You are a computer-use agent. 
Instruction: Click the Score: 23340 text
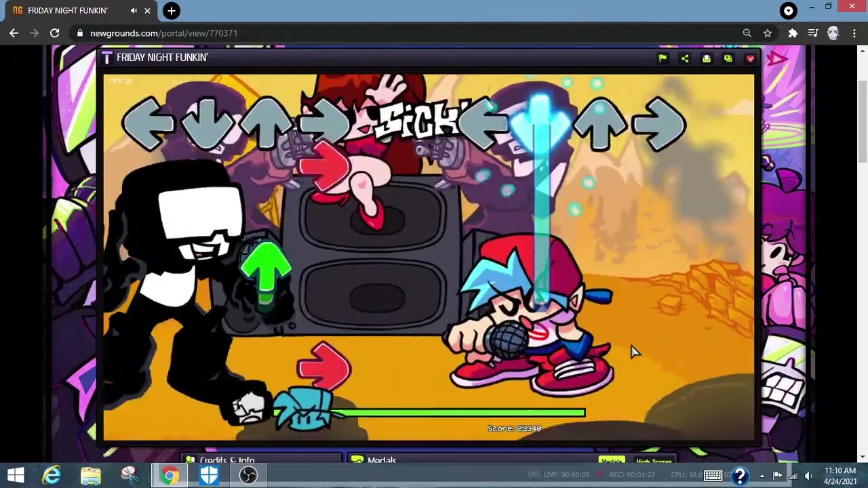(515, 428)
